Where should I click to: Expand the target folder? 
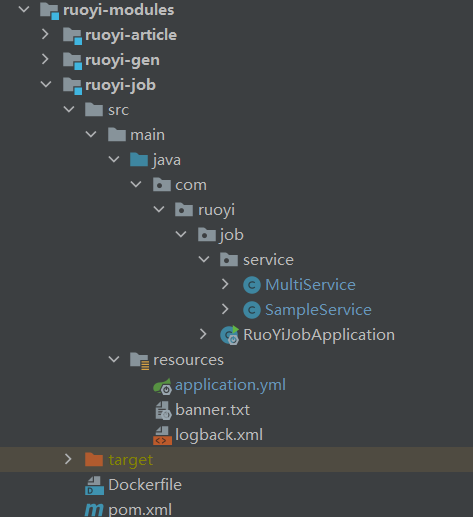click(68, 459)
